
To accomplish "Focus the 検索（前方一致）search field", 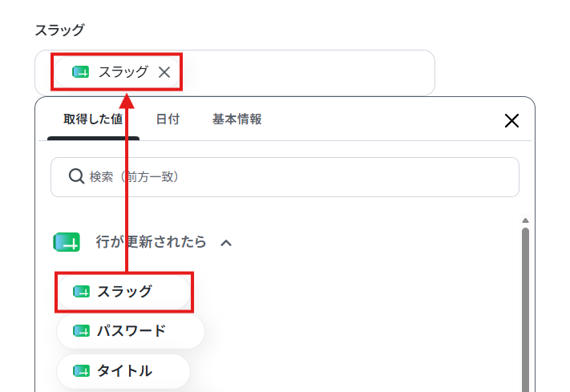I will click(x=285, y=177).
